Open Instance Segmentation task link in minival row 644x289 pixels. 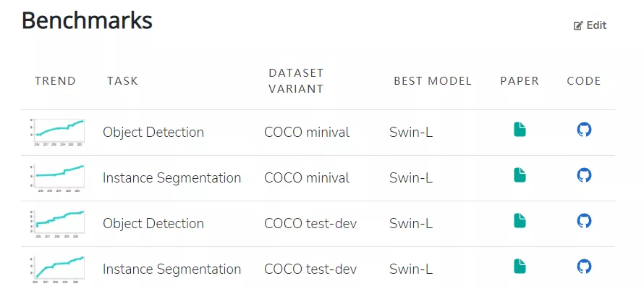171,178
